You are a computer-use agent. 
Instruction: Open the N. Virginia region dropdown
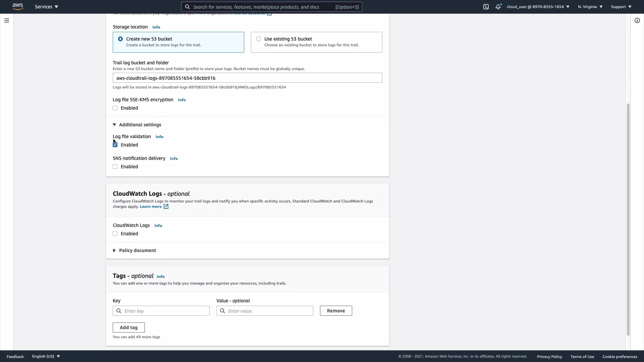pos(590,7)
